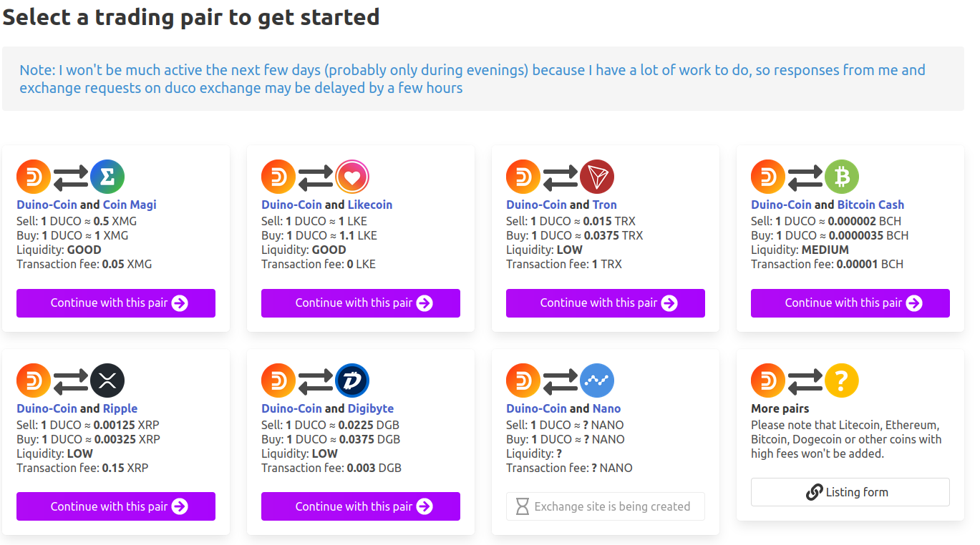Click the Coin Magi sigma icon
Viewport: 980px width, 545px height.
(107, 177)
